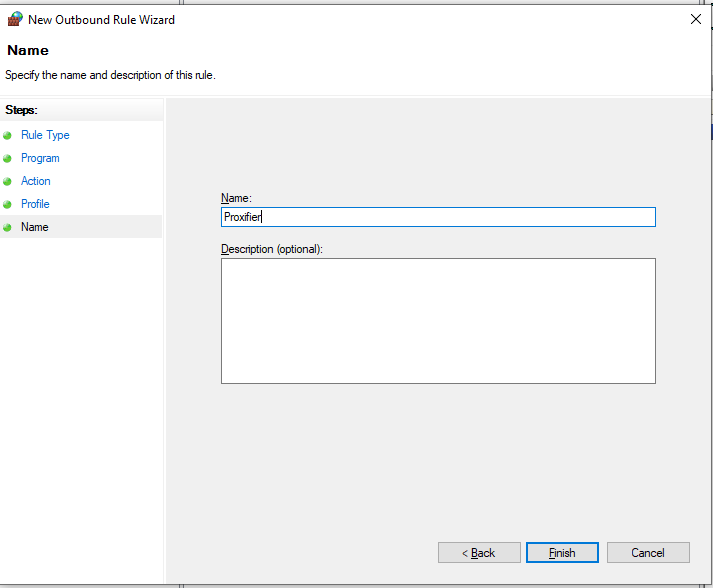Jump to the Action step
The width and height of the screenshot is (713, 588).
point(35,181)
